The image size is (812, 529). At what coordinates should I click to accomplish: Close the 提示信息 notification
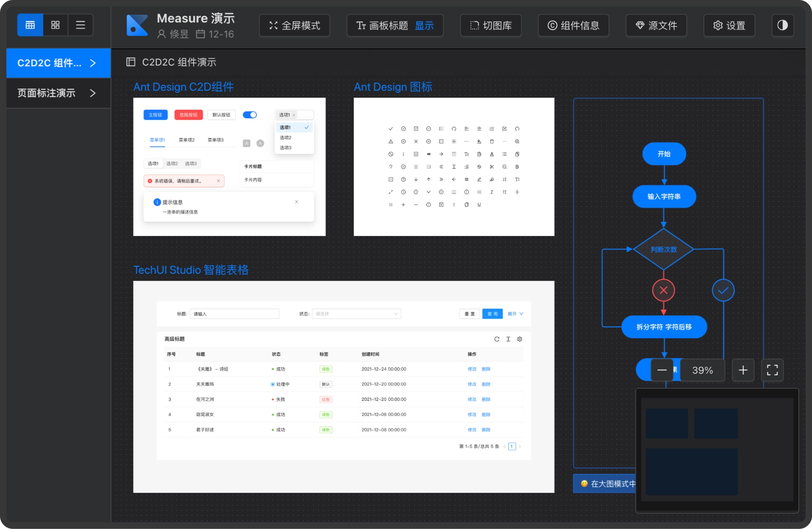tap(296, 202)
